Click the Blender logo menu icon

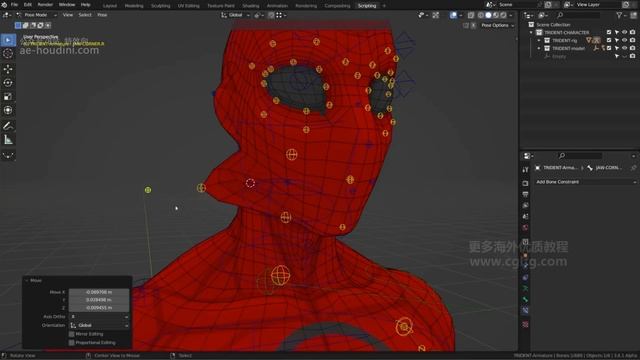(4, 5)
